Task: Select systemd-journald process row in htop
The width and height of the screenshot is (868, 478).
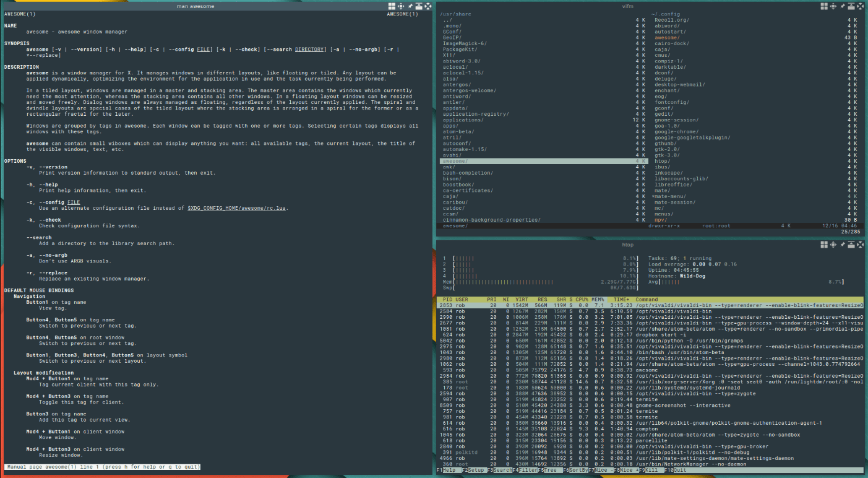Action: (x=650, y=388)
